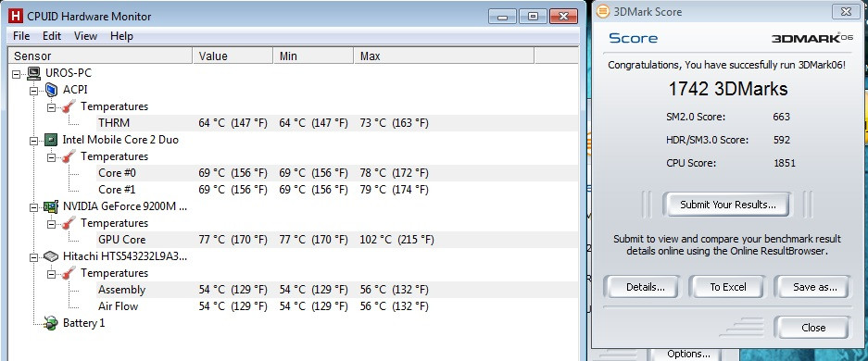Close the 3DMark Score dialog with Close
This screenshot has width=868, height=361.
click(813, 328)
